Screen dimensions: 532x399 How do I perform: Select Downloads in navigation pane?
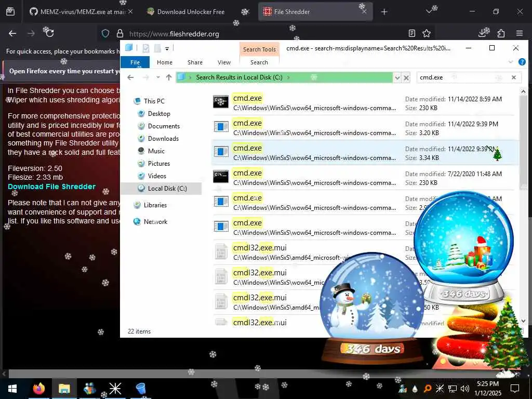coord(163,138)
